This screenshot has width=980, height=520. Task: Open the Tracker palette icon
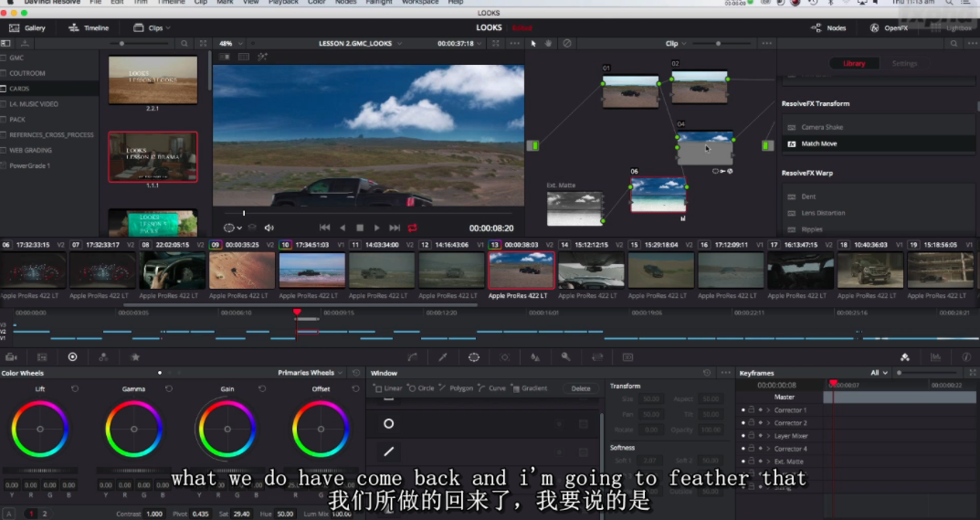coord(504,356)
